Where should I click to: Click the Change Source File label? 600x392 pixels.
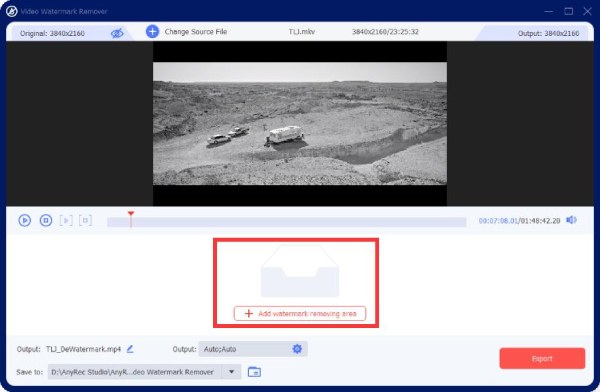[196, 32]
